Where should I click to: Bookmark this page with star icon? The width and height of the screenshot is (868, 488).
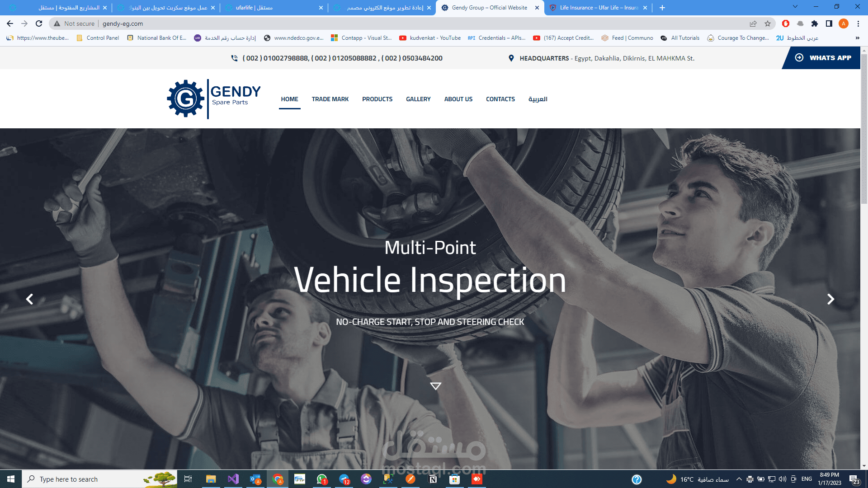[768, 23]
